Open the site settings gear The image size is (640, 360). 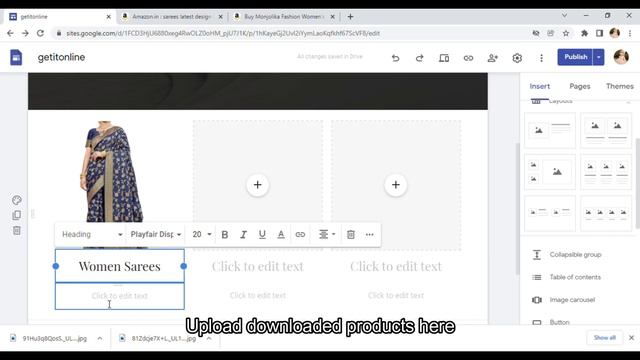517,58
